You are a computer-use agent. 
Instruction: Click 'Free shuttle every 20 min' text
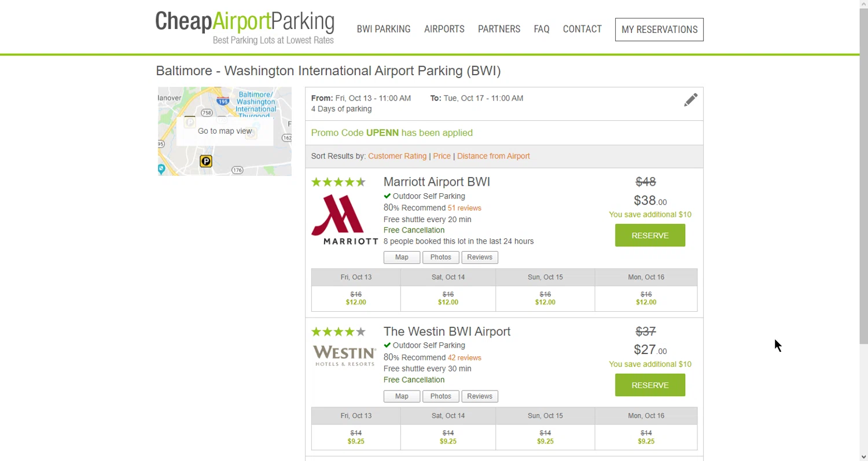coord(428,220)
